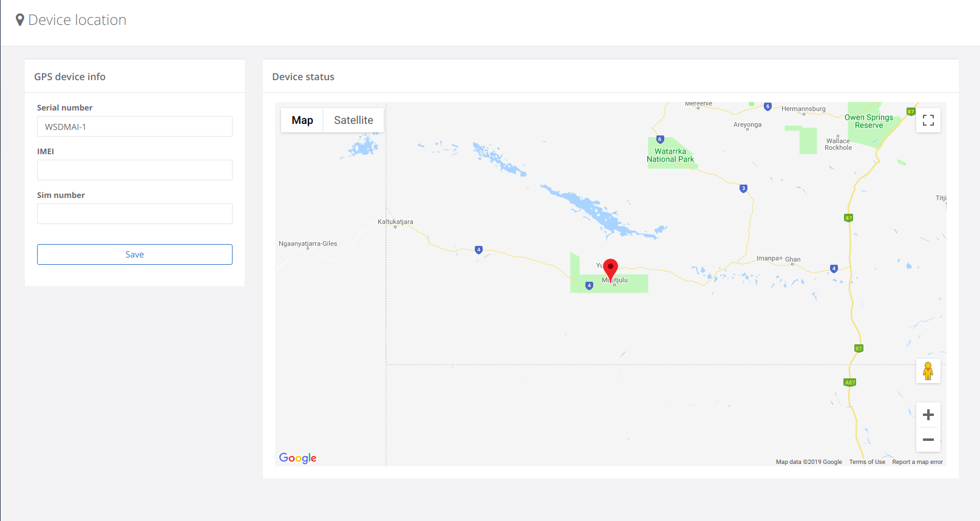This screenshot has width=980, height=521.
Task: Switch to Satellite map view
Action: tap(353, 120)
